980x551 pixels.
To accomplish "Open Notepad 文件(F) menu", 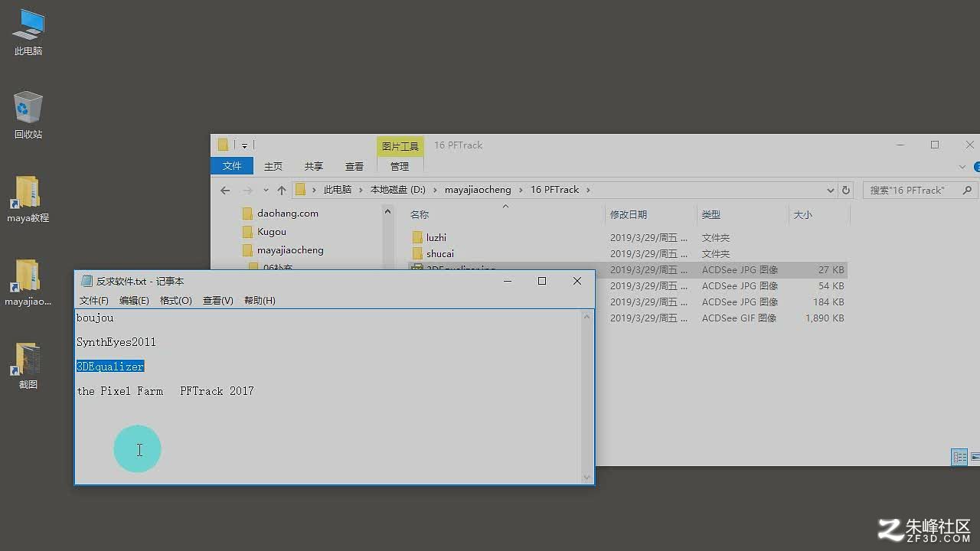I will (x=94, y=301).
